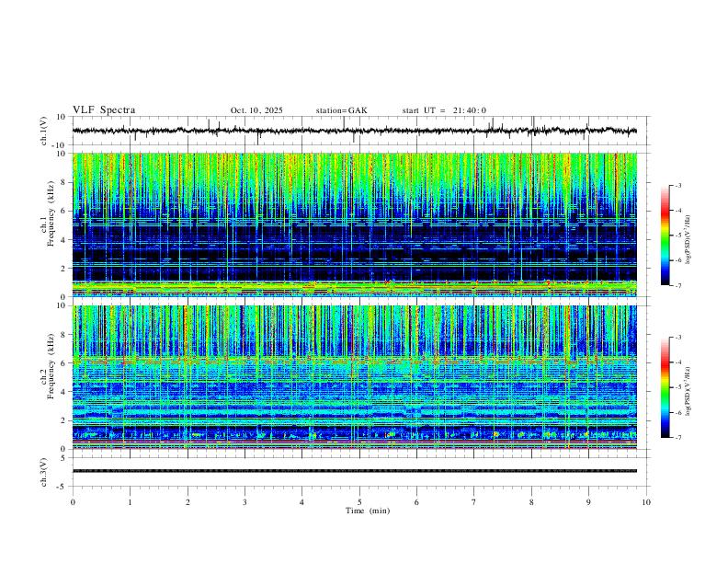
Task: Select the "start UT = 21:40:0" text
Action: coord(444,110)
